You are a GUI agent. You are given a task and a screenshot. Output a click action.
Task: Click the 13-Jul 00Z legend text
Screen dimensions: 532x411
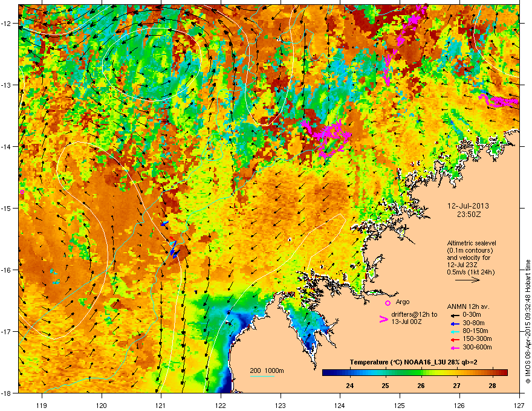(x=407, y=322)
